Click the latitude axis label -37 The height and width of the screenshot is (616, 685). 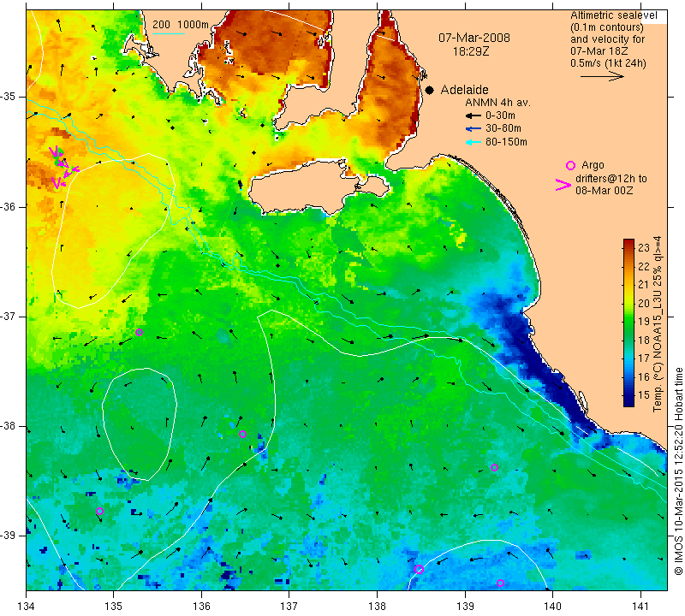click(x=9, y=316)
